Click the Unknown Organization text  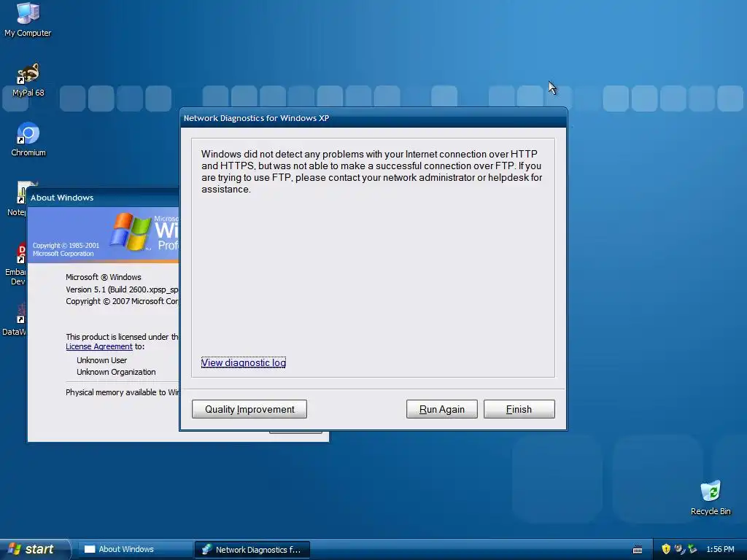(116, 372)
